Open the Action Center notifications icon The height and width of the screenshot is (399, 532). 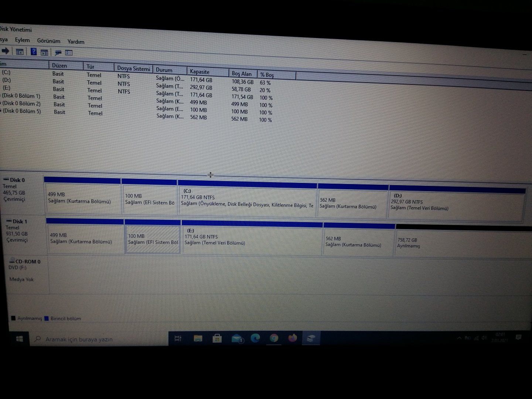coord(518,337)
